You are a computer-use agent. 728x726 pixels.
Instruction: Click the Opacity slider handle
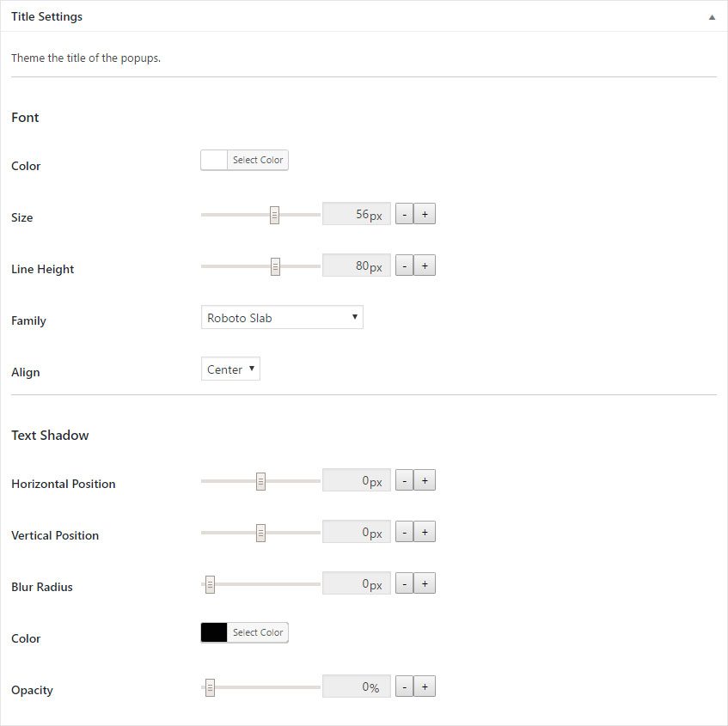209,686
